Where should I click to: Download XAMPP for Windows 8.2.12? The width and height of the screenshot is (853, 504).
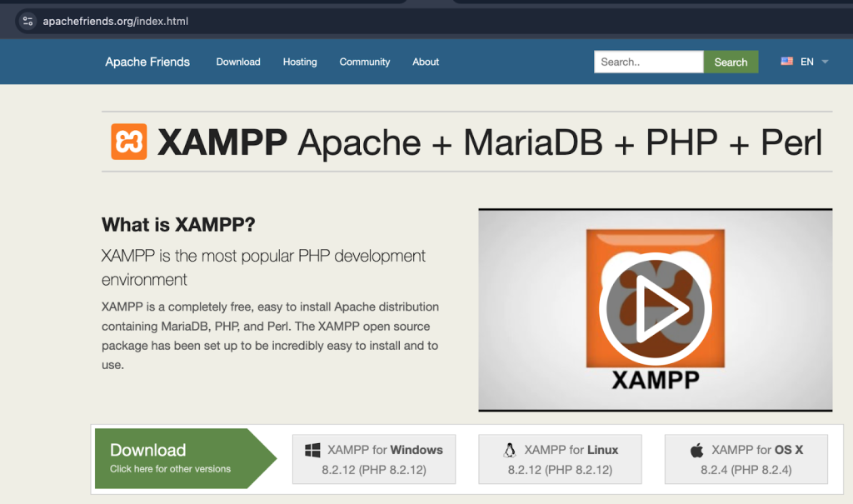coord(374,459)
